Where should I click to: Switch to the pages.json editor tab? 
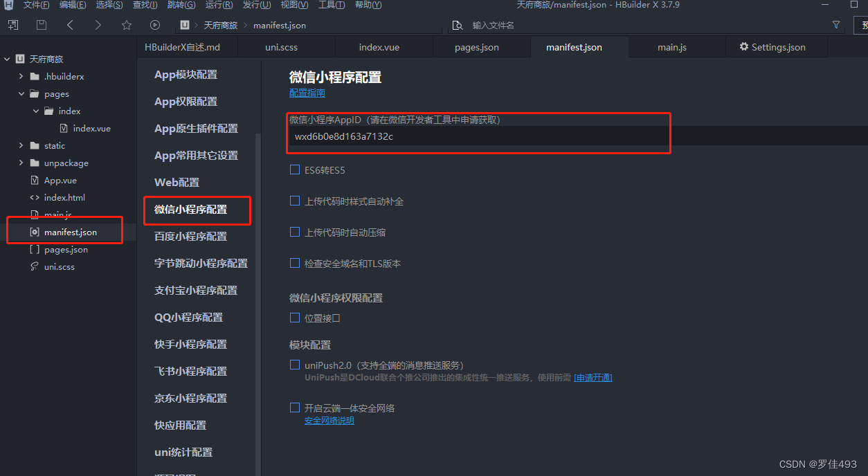coord(477,47)
